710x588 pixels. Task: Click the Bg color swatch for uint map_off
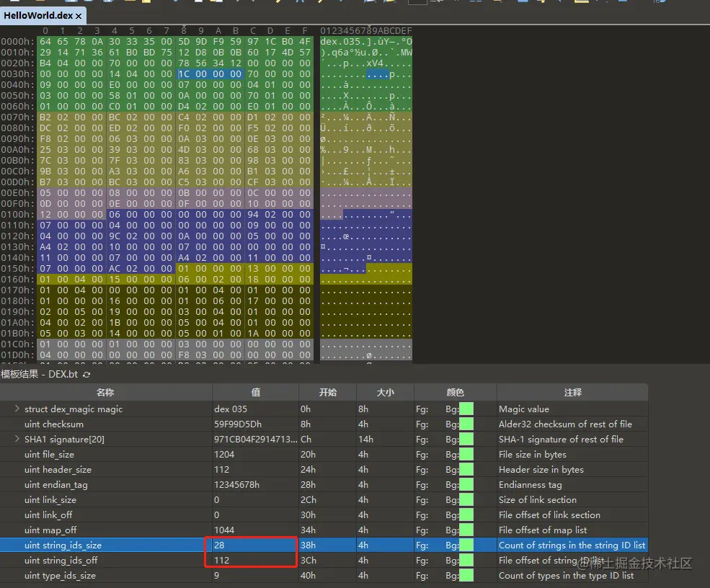tap(466, 530)
